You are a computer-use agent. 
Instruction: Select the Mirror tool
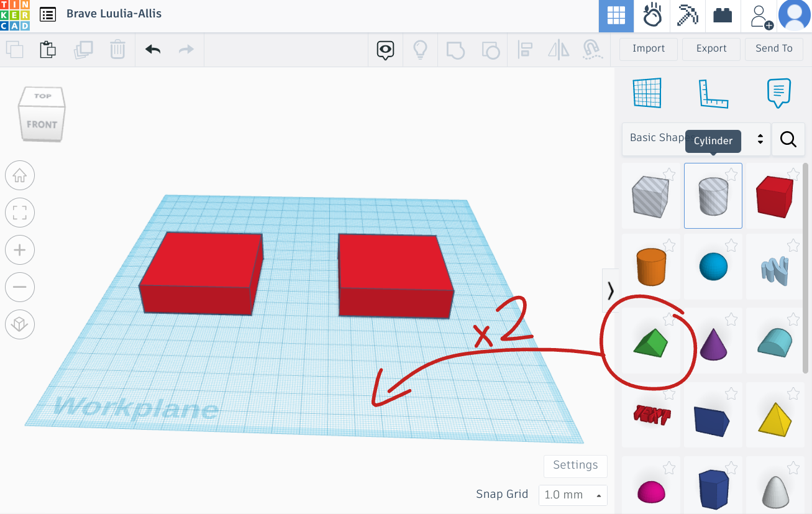pyautogui.click(x=557, y=49)
